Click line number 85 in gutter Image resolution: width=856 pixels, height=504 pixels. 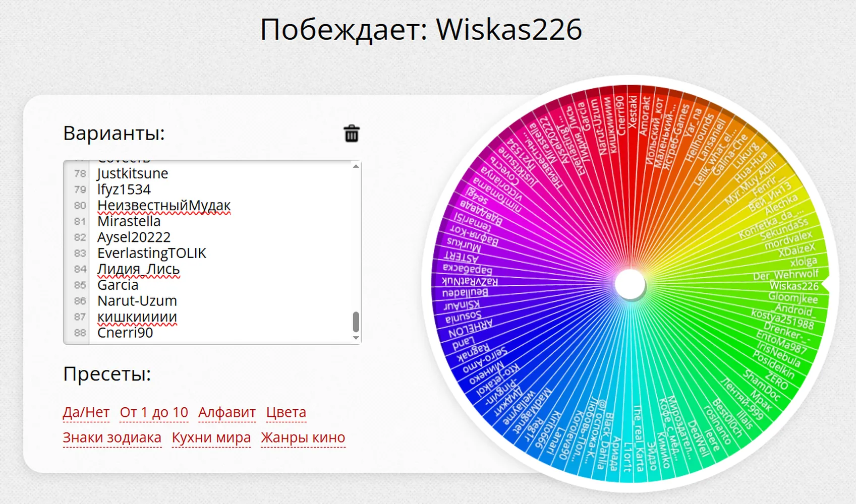80,285
